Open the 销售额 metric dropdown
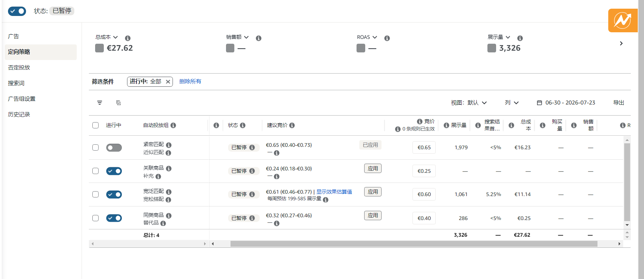644x279 pixels. pos(237,37)
